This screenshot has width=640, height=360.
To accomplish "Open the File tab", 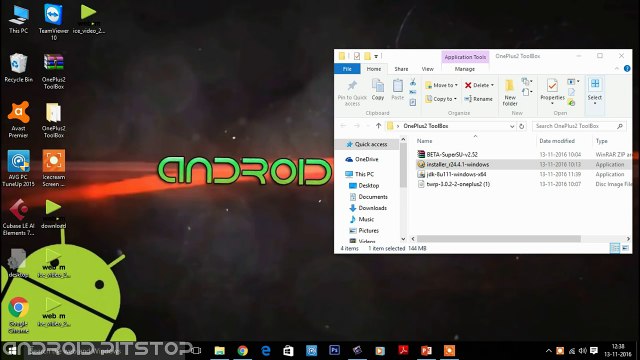I will coord(347,69).
